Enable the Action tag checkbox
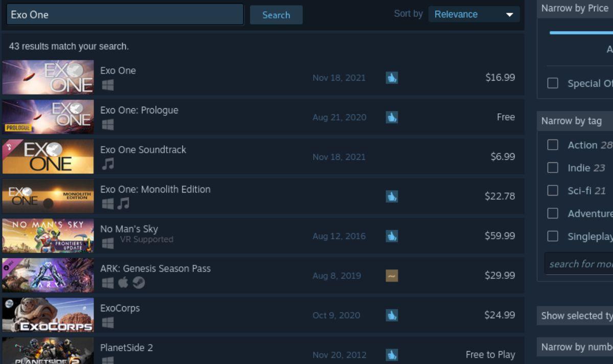613x364 pixels. pos(552,145)
